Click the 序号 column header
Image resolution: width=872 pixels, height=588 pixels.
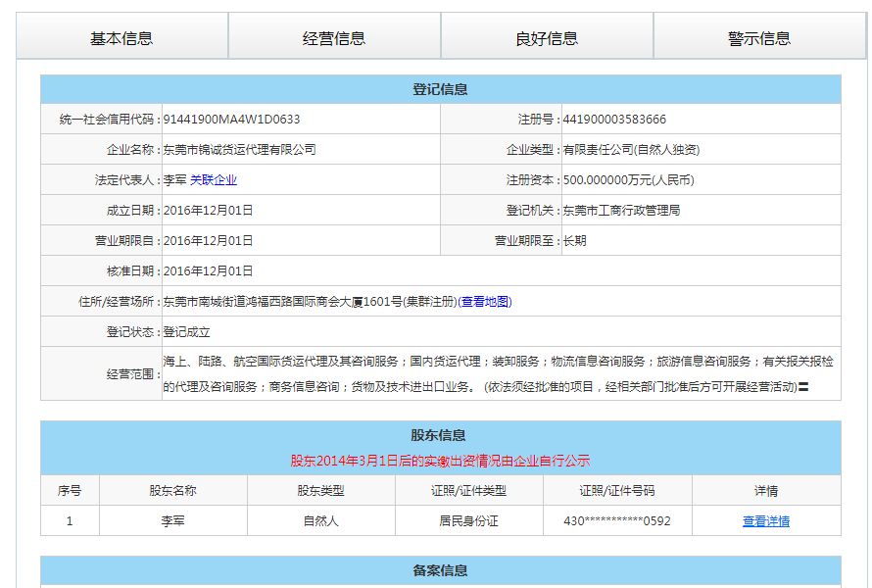[x=70, y=491]
